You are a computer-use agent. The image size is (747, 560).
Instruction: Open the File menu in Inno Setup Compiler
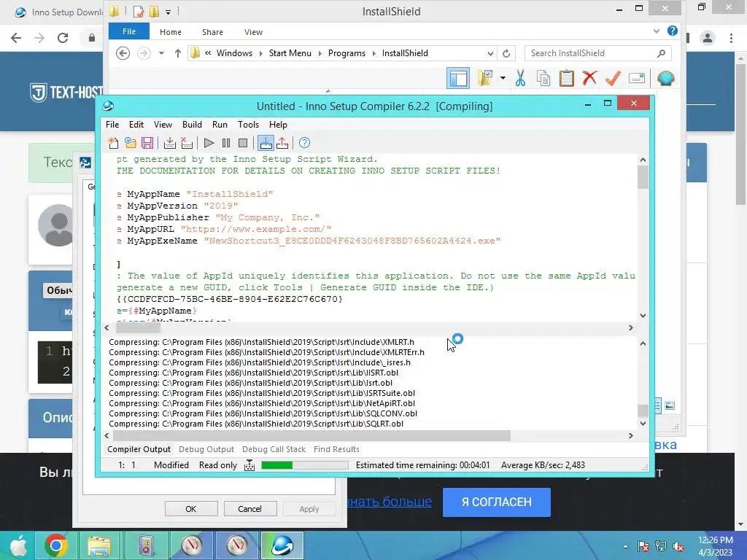112,124
